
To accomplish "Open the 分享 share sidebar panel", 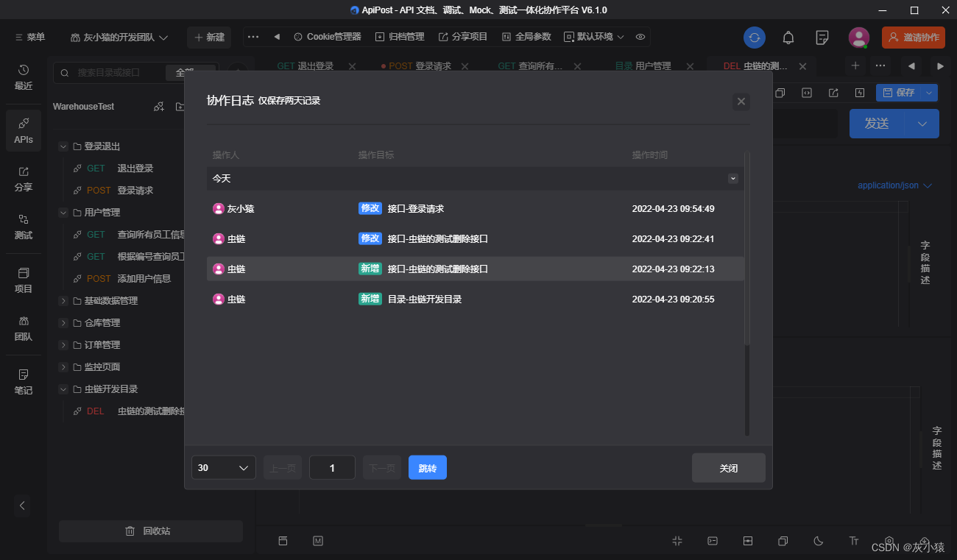I will 24,178.
